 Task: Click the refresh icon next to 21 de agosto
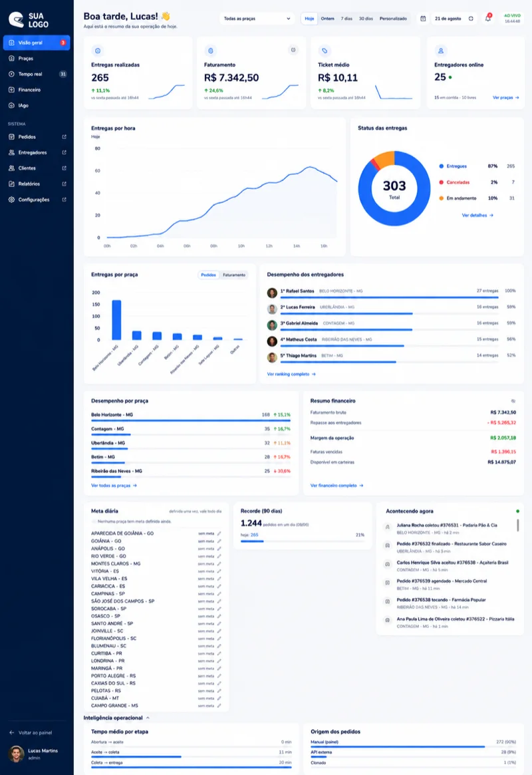click(x=471, y=19)
